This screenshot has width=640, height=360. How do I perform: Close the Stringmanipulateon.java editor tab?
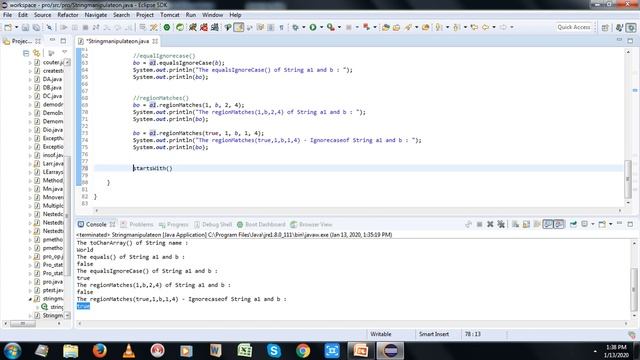coord(155,41)
